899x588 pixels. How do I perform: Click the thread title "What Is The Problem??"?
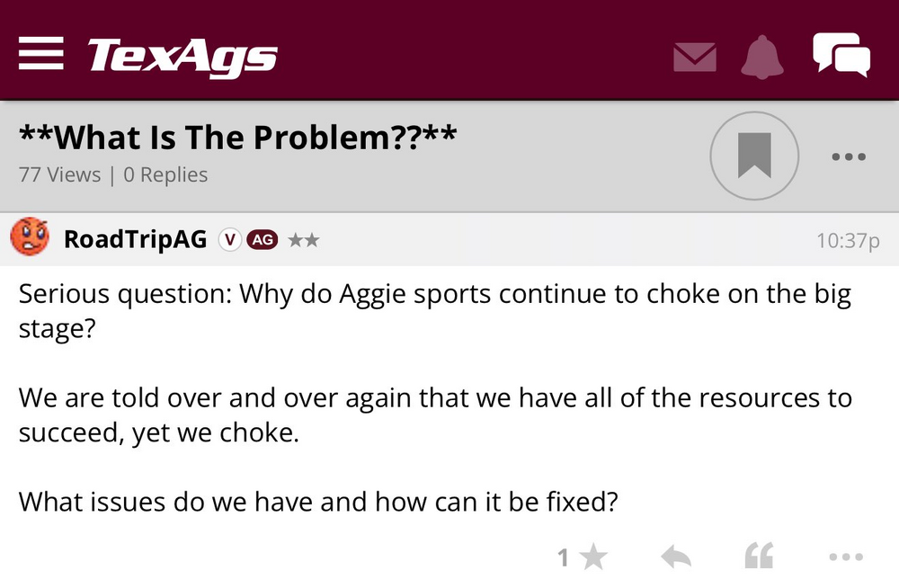pyautogui.click(x=238, y=138)
